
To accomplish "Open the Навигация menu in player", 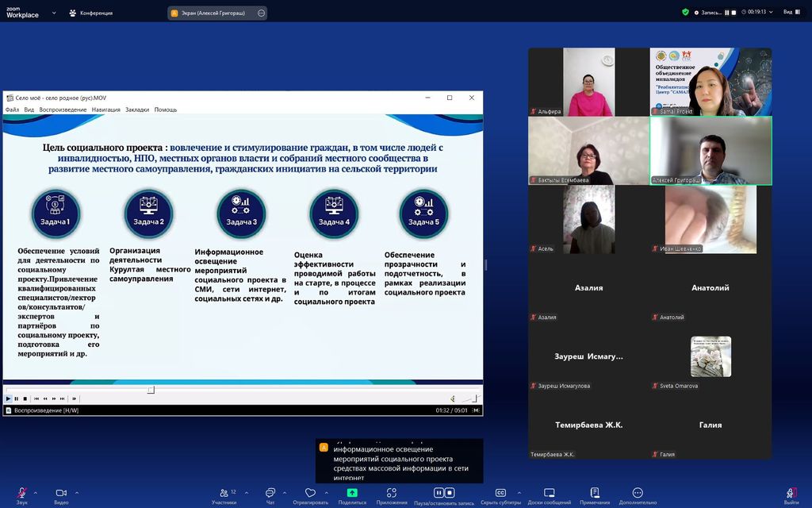I will 105,110.
